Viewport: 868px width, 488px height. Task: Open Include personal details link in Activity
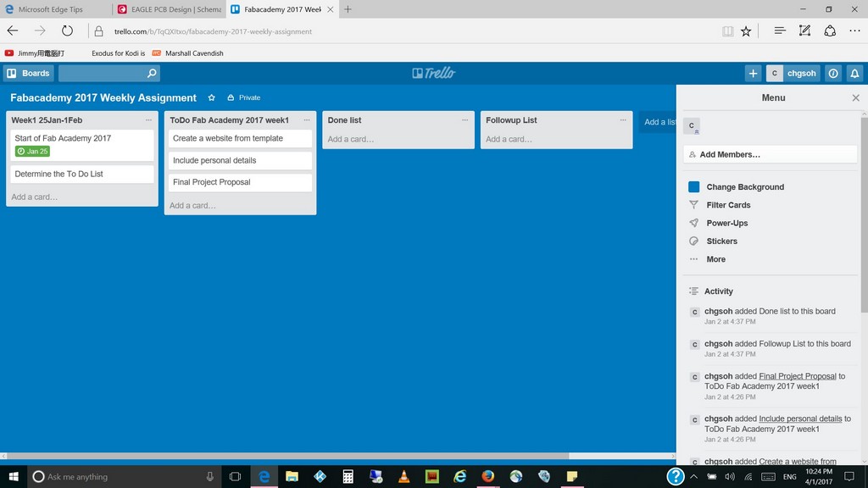click(x=800, y=419)
